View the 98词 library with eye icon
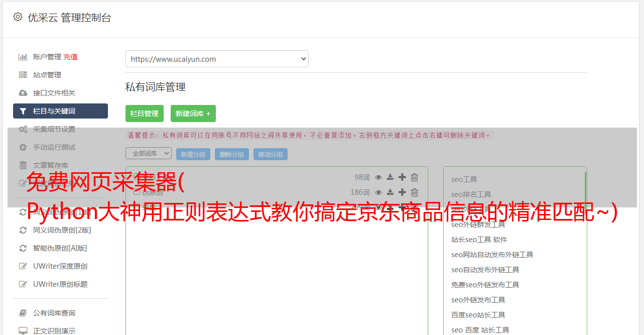644x335 pixels. tap(378, 177)
